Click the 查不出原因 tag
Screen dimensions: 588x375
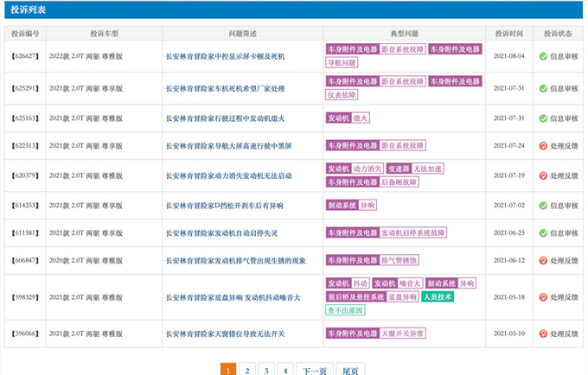pyautogui.click(x=345, y=310)
